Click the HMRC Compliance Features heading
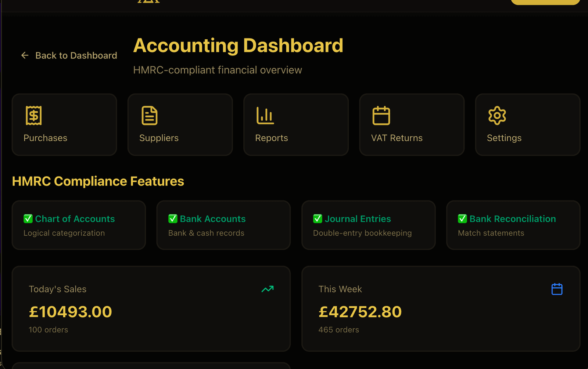588x369 pixels. [98, 181]
